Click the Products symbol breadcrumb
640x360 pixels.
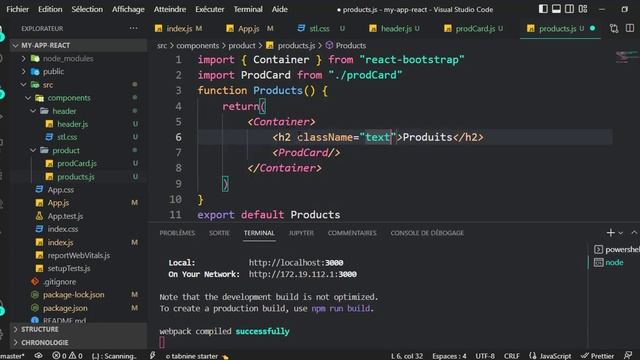coord(346,45)
